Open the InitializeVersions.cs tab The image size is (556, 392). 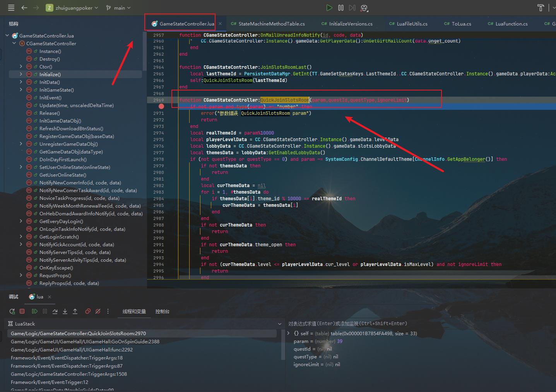pyautogui.click(x=347, y=24)
